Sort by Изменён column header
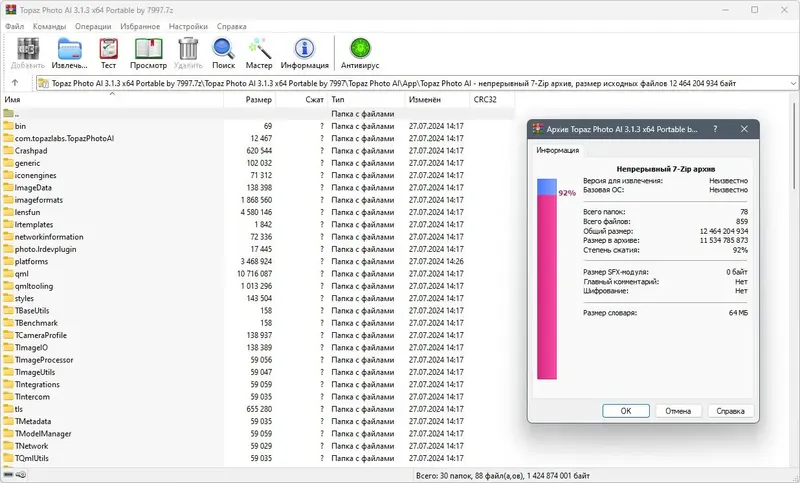The height and width of the screenshot is (483, 800). (x=437, y=99)
